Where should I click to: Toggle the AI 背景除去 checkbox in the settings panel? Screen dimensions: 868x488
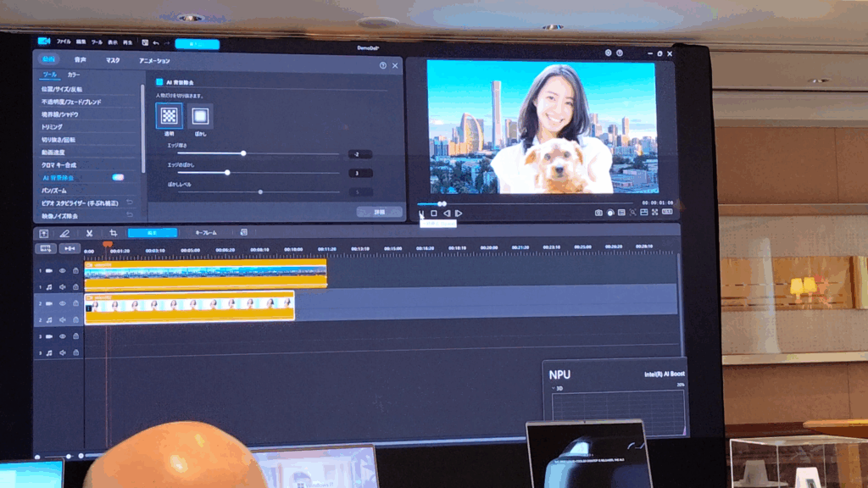(159, 82)
